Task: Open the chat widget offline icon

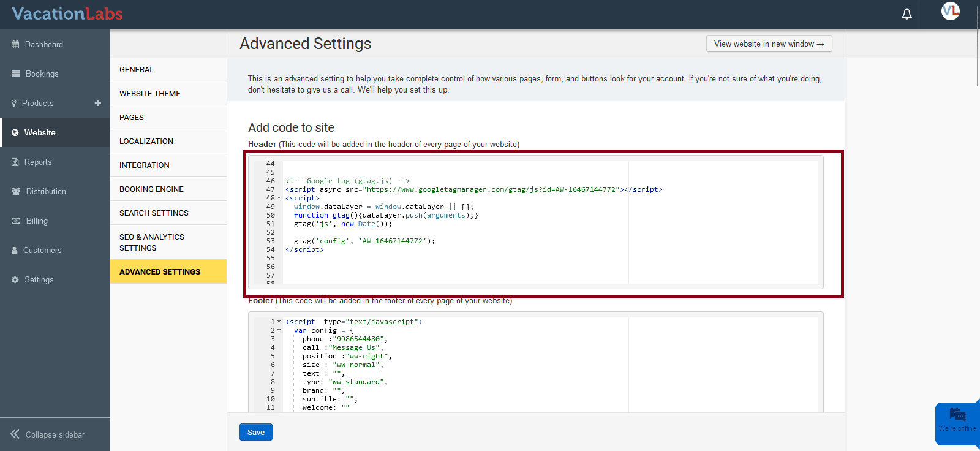Action: click(957, 418)
